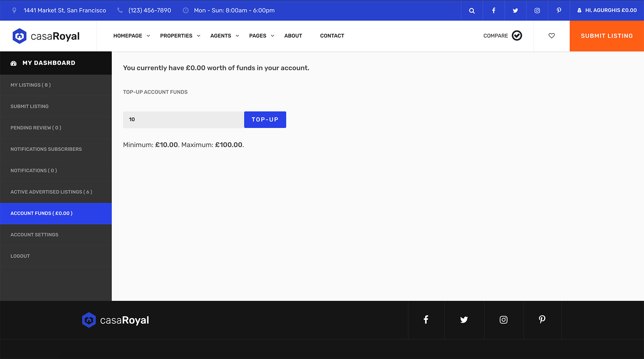Open Account Funds in the sidebar
The width and height of the screenshot is (644, 359).
click(x=56, y=214)
